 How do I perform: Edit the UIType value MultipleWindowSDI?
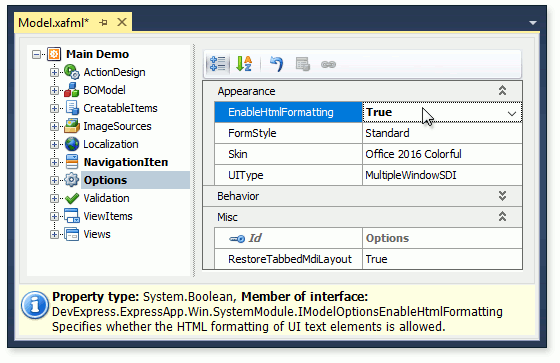(442, 175)
